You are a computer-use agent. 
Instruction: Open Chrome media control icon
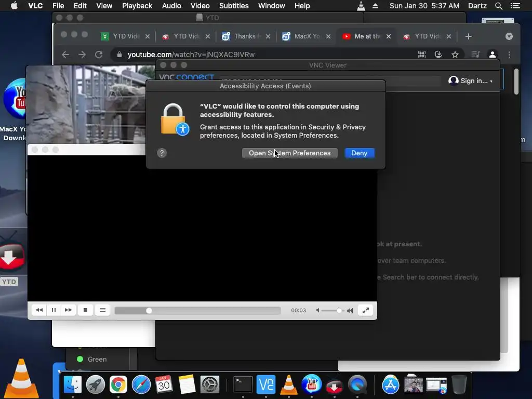point(475,55)
